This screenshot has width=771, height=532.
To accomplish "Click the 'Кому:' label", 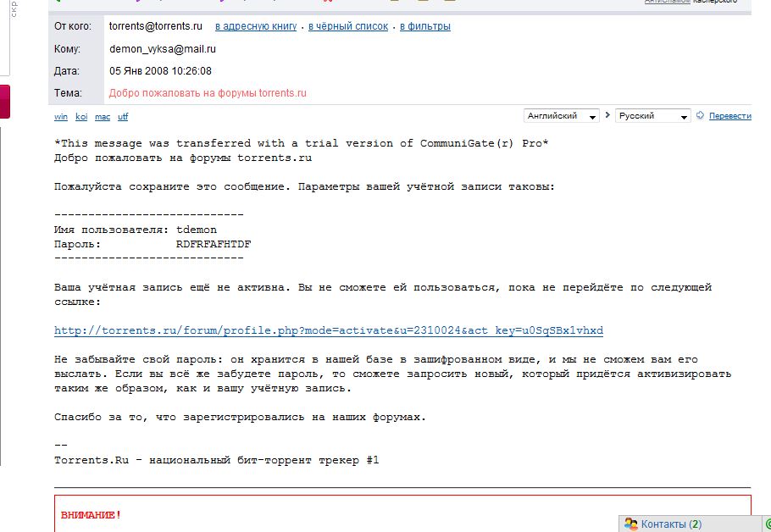I will [67, 49].
